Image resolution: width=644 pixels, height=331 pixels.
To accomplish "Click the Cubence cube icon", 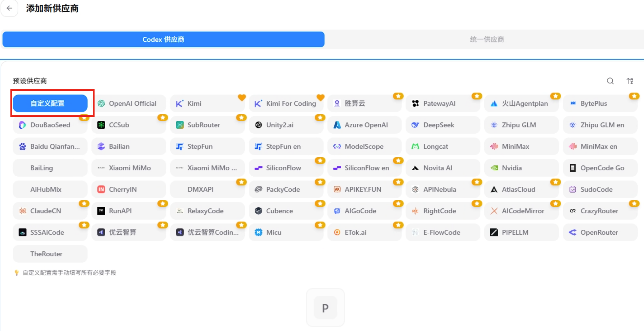I will point(258,211).
